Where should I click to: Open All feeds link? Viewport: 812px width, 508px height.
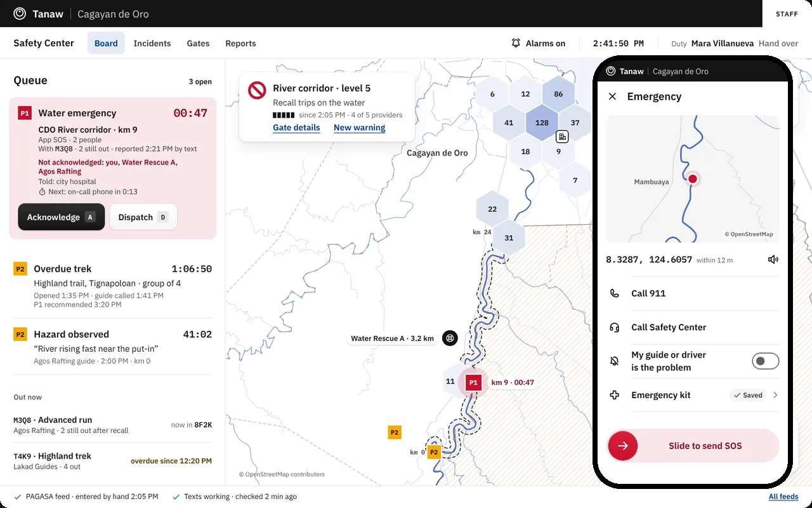point(783,497)
